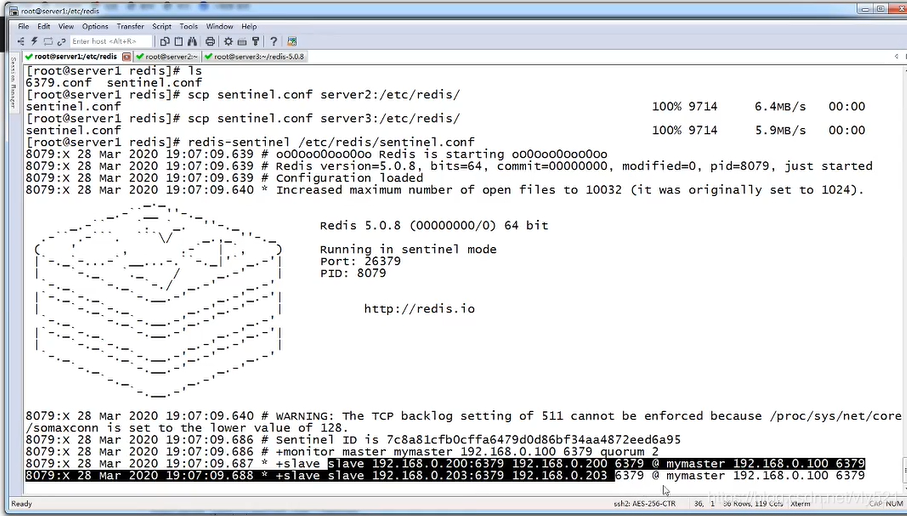The image size is (907, 516).
Task: Click the 'Configuration loaded' log line
Action: click(x=224, y=178)
